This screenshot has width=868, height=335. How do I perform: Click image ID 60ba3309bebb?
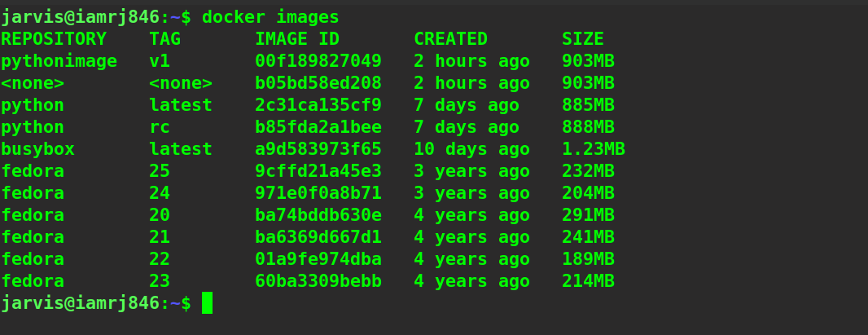point(318,281)
